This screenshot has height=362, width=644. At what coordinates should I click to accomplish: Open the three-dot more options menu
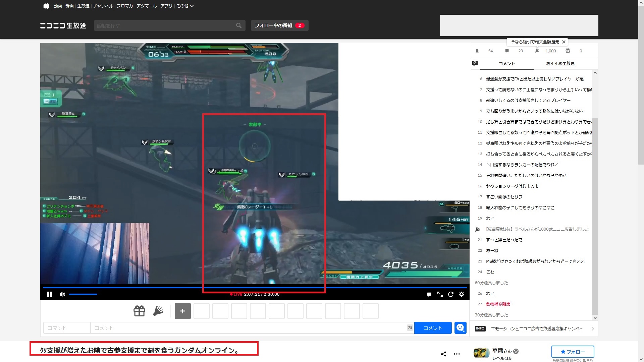coord(457,354)
